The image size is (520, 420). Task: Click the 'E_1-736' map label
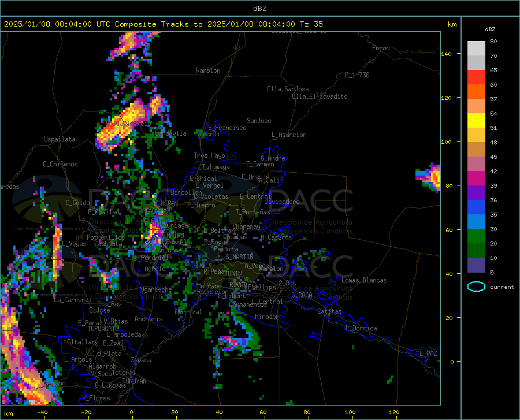click(x=357, y=75)
